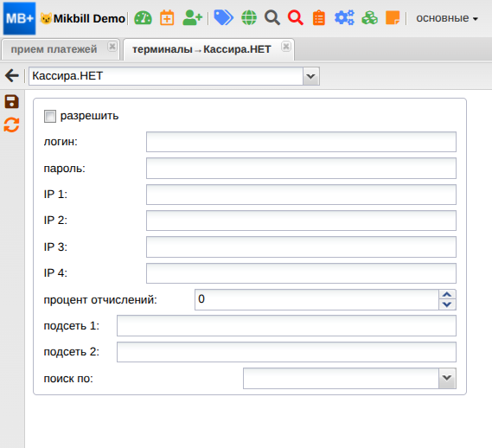492x448 pixels.
Task: Click the green add user icon
Action: 192,18
